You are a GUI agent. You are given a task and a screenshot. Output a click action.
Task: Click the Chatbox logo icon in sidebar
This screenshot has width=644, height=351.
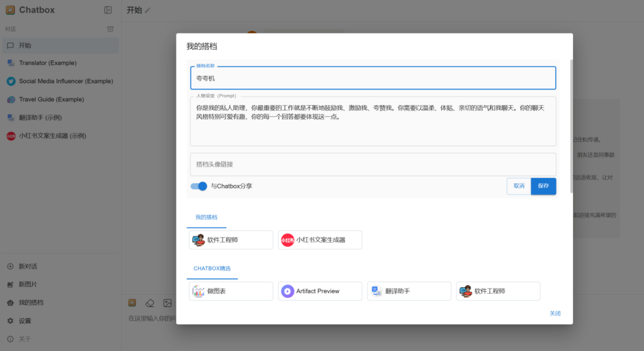click(x=10, y=10)
